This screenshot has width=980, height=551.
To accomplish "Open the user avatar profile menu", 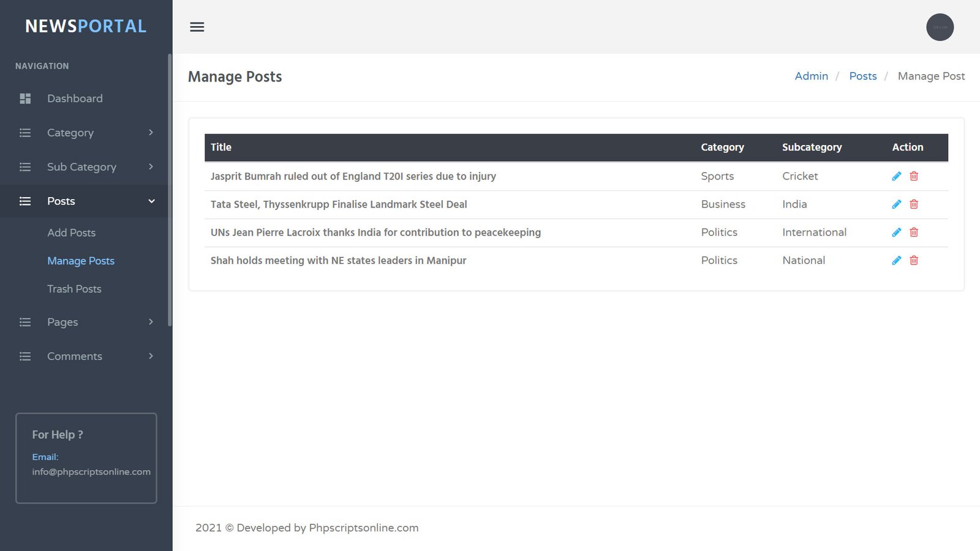I will coord(940,27).
